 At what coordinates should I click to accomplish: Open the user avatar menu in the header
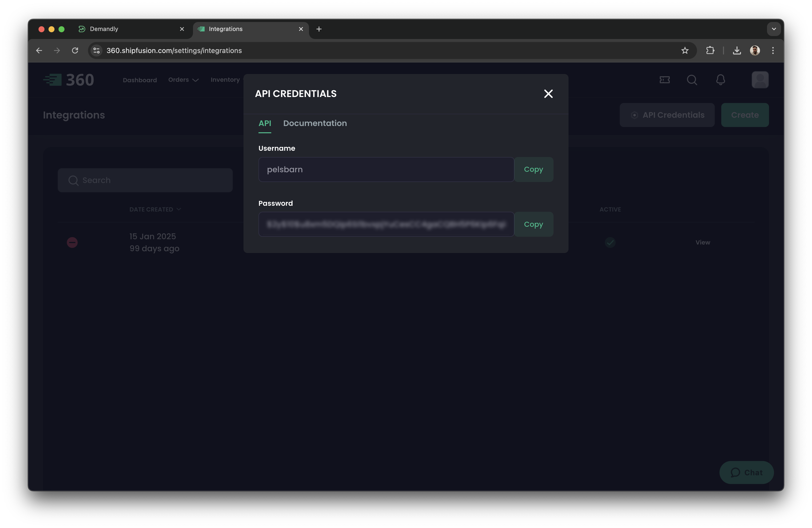(x=760, y=79)
